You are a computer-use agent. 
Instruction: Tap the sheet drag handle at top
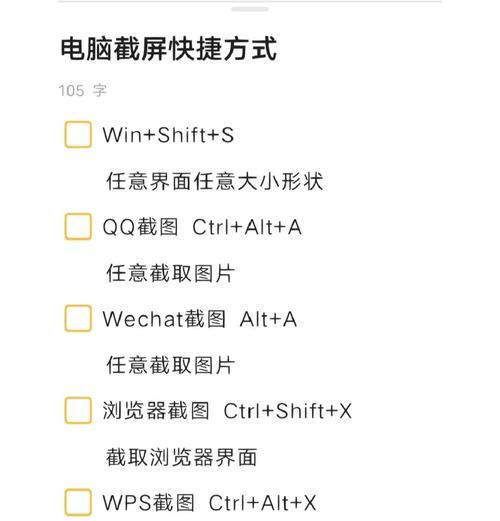pyautogui.click(x=250, y=9)
